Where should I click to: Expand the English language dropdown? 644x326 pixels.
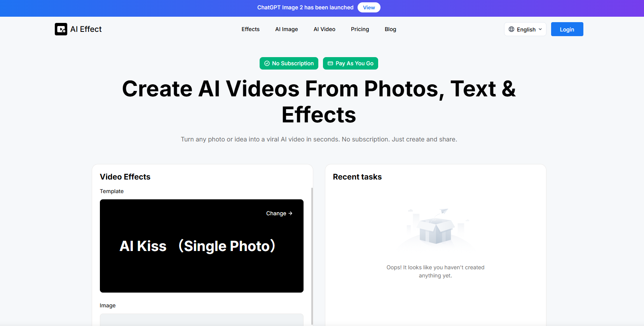pyautogui.click(x=525, y=29)
